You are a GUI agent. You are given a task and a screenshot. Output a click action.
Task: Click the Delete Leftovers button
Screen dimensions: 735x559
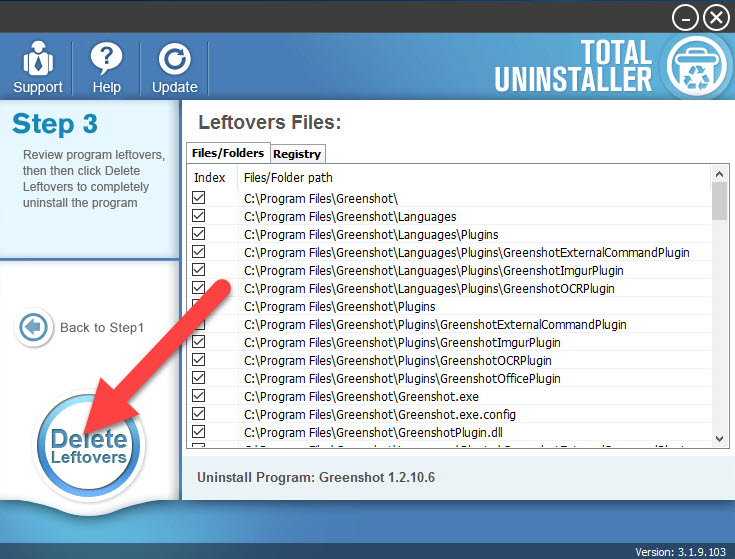coord(89,446)
